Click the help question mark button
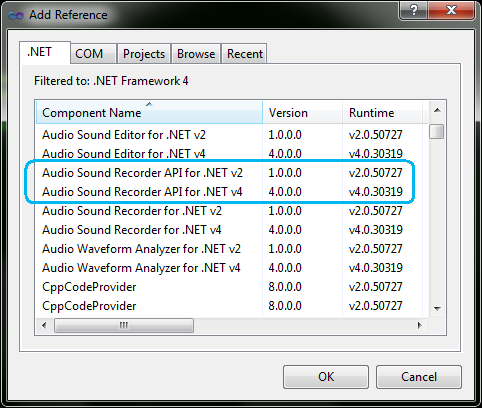This screenshot has width=482, height=408. tap(413, 11)
